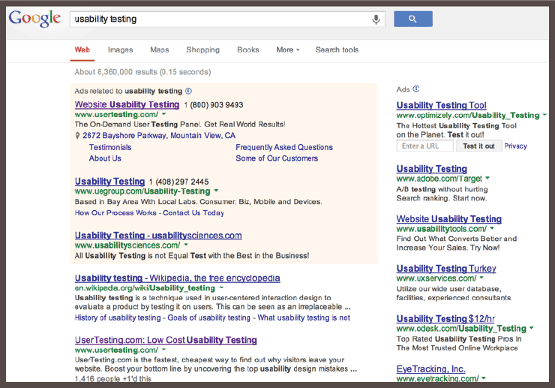Image resolution: width=555 pixels, height=388 pixels.
Task: Expand dropdown arrow next to www.eyetracking.com URL
Action: [x=484, y=378]
